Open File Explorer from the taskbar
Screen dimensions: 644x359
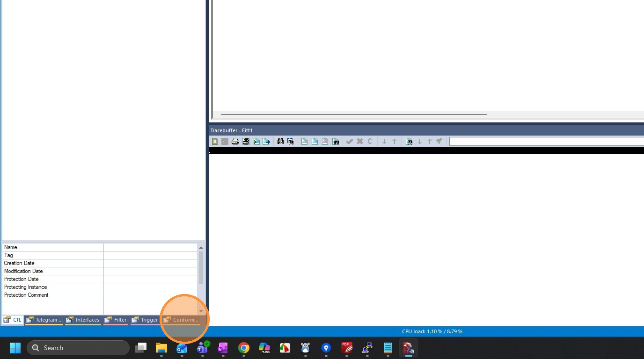(161, 348)
